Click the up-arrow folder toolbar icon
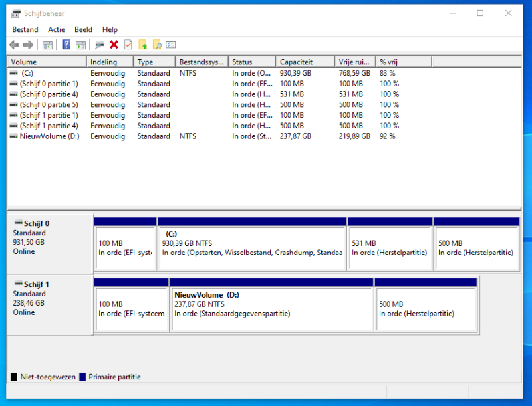Screen dimensions: 532x406 pyautogui.click(x=143, y=45)
